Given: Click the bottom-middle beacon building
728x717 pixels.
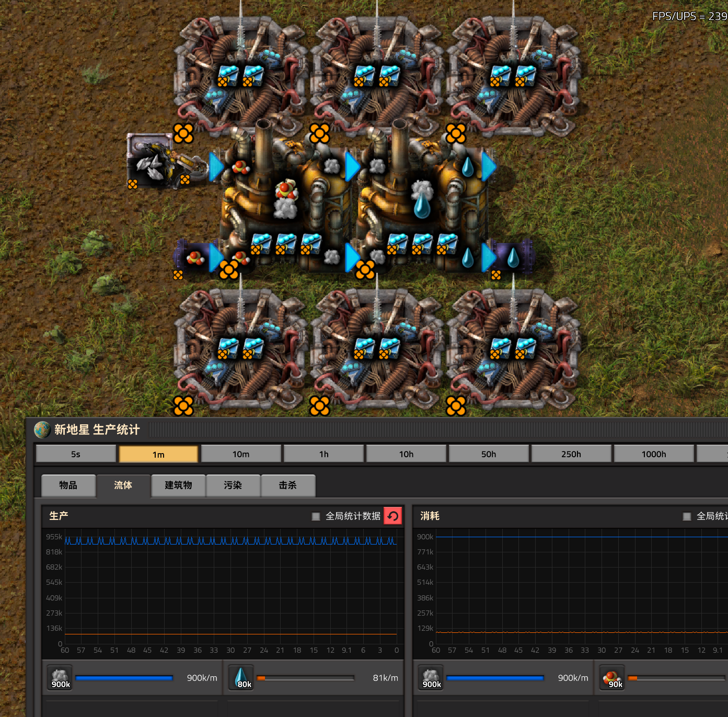Looking at the screenshot, I should tap(377, 349).
